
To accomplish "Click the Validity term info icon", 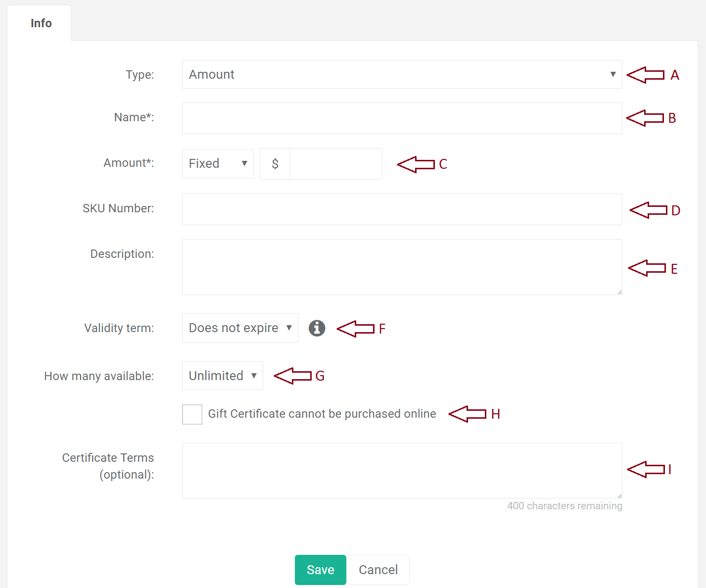I will (317, 328).
